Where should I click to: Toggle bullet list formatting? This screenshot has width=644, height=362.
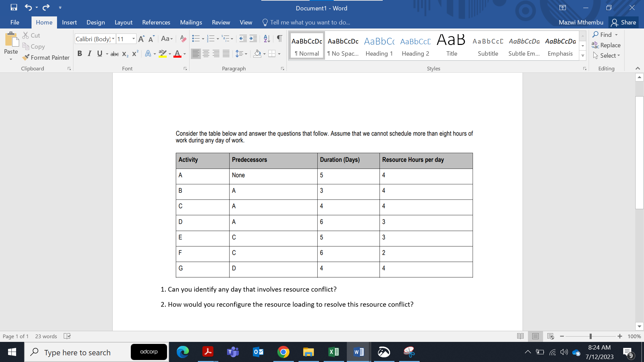[x=196, y=39]
